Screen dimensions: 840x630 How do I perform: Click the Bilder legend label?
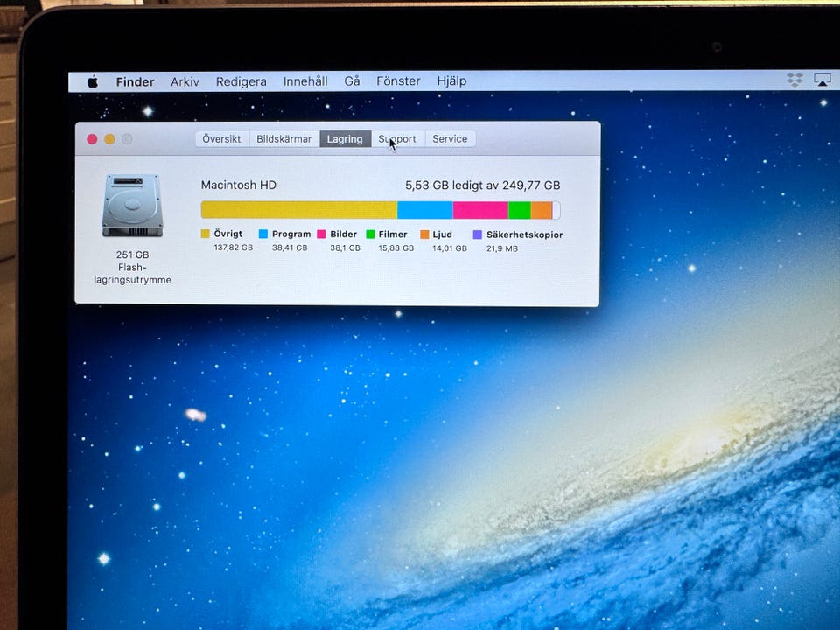[x=343, y=234]
